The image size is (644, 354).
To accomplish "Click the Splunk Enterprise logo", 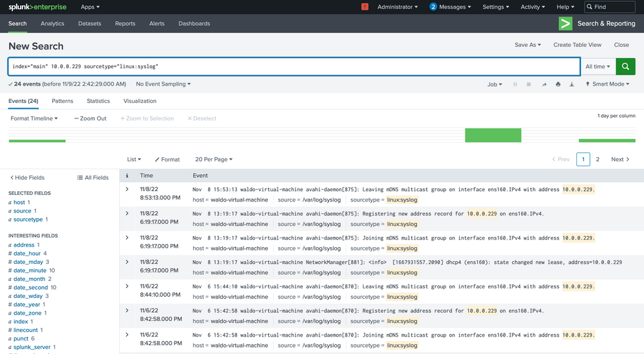I will 36,7.
